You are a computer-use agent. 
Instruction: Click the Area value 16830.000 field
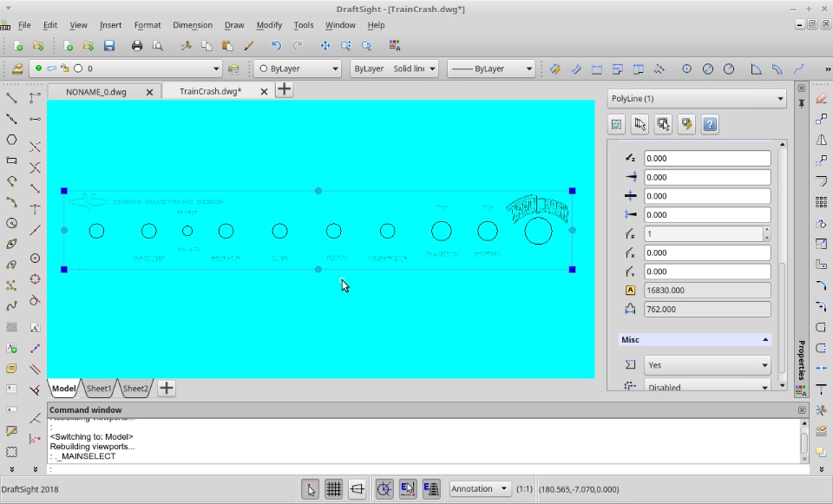(x=708, y=291)
